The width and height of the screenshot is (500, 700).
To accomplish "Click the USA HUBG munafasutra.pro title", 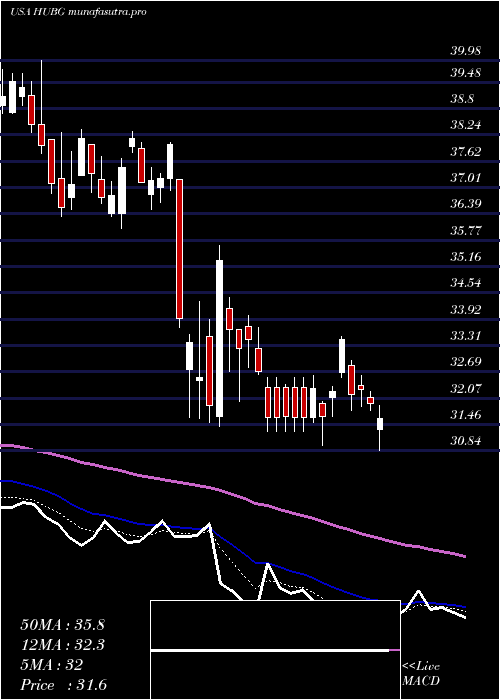I will (78, 12).
